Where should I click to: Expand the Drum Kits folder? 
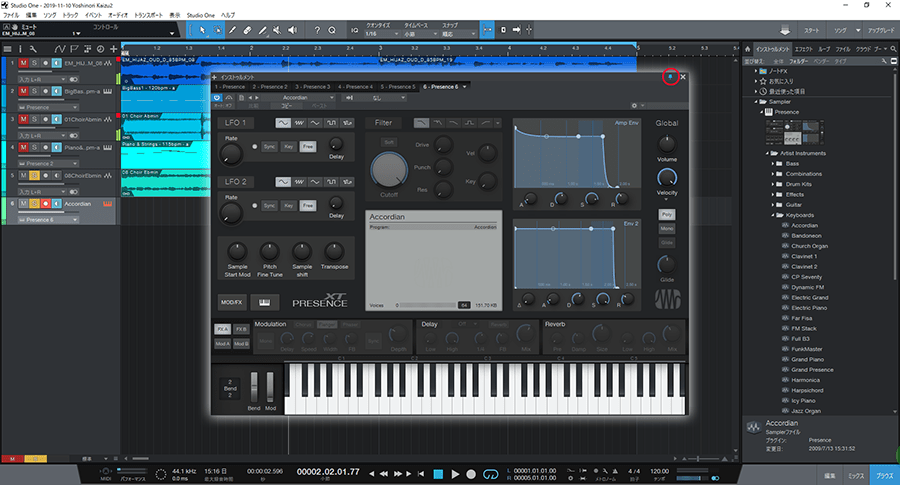[x=773, y=184]
